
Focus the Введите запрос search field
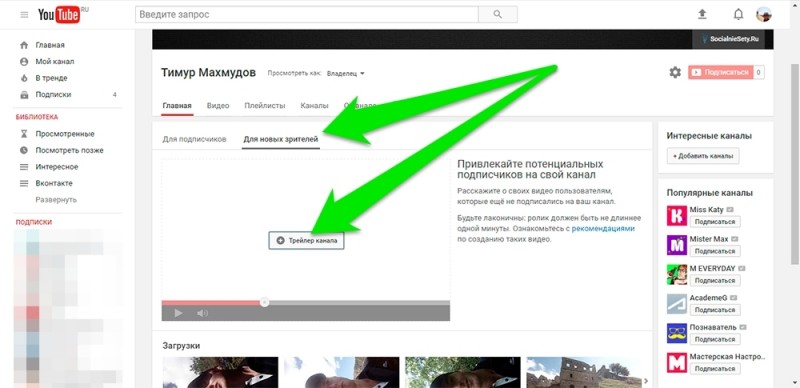tap(307, 14)
